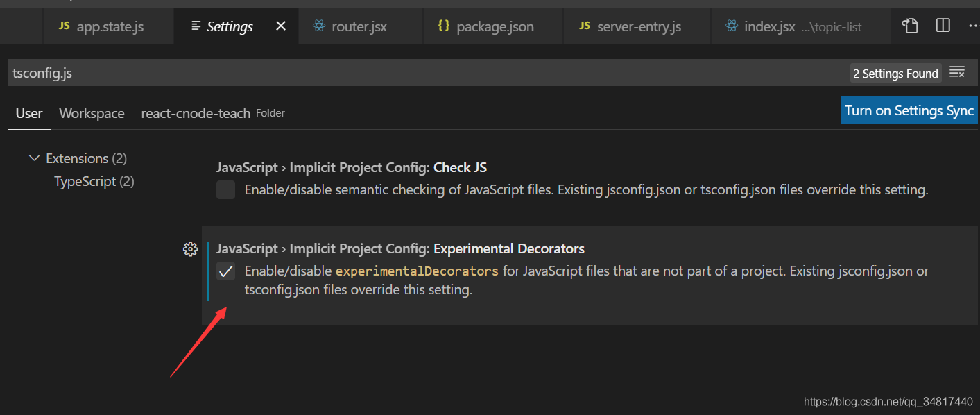Select the User settings scope
Screen dimensions: 980x415
(x=29, y=113)
